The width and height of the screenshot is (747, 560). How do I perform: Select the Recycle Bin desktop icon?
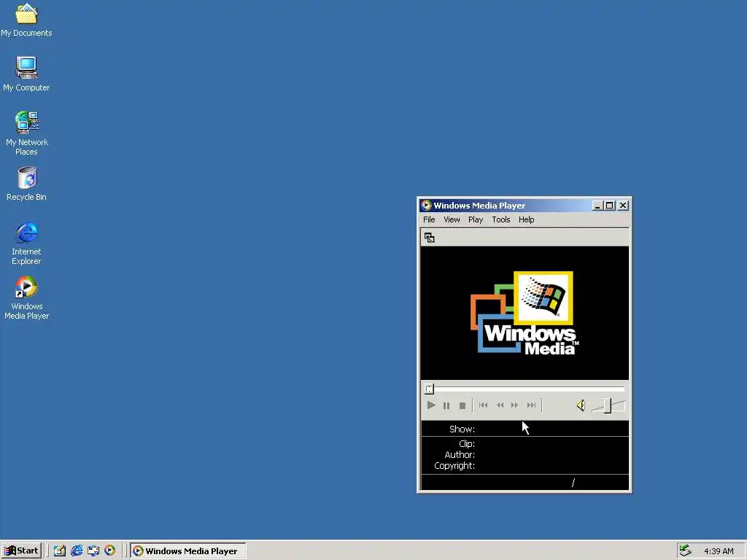[x=27, y=184]
